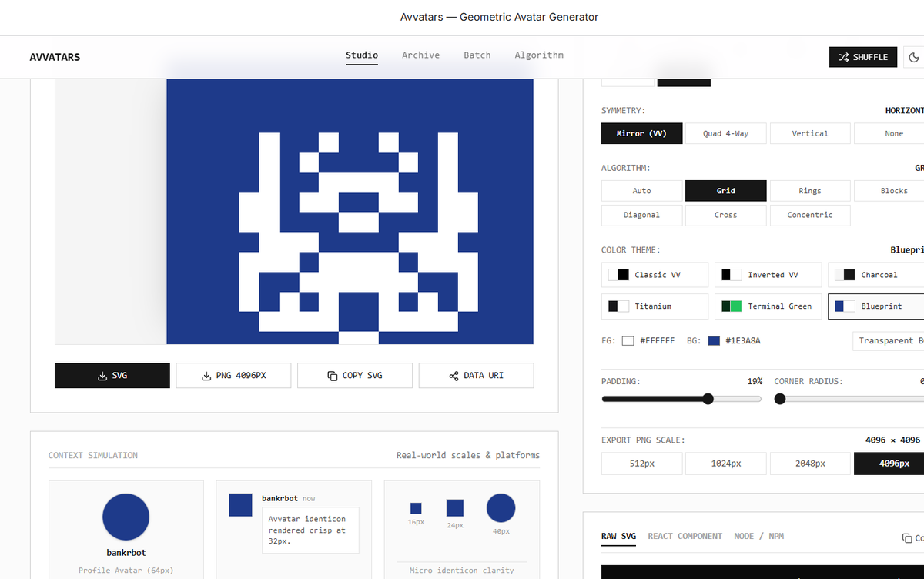
Task: Choose Quad 4-Way symmetry
Action: [726, 133]
